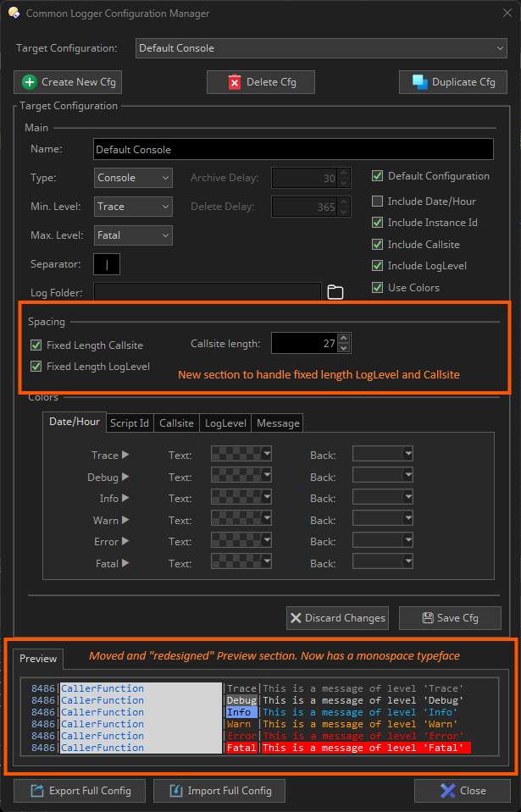
Task: Click the floppy disk Save Cfg icon
Action: click(428, 618)
